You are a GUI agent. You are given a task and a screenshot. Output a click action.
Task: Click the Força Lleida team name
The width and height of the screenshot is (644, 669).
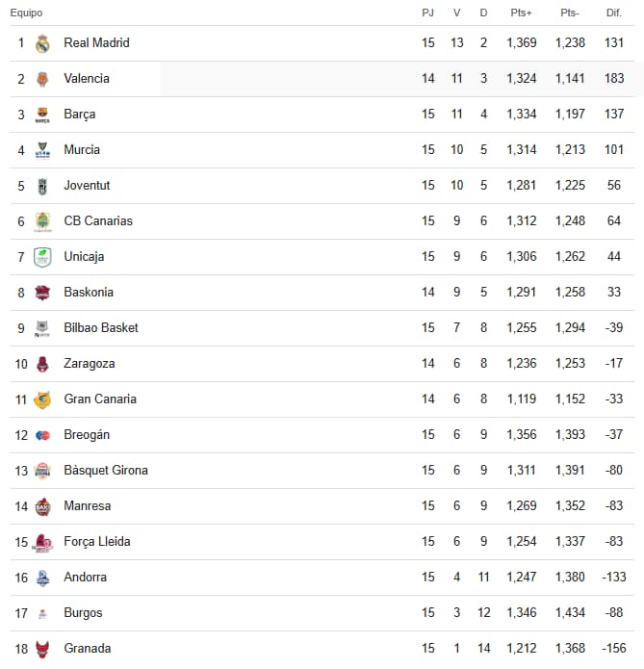[x=97, y=542]
